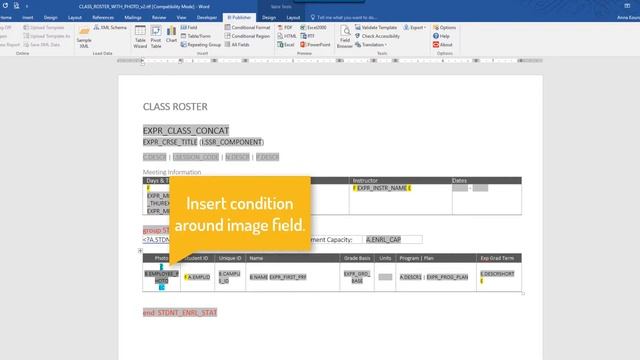Viewport: 640px width, 360px height.
Task: Select the EXPR_CLASS_CONCAT field
Action: pyautogui.click(x=186, y=131)
